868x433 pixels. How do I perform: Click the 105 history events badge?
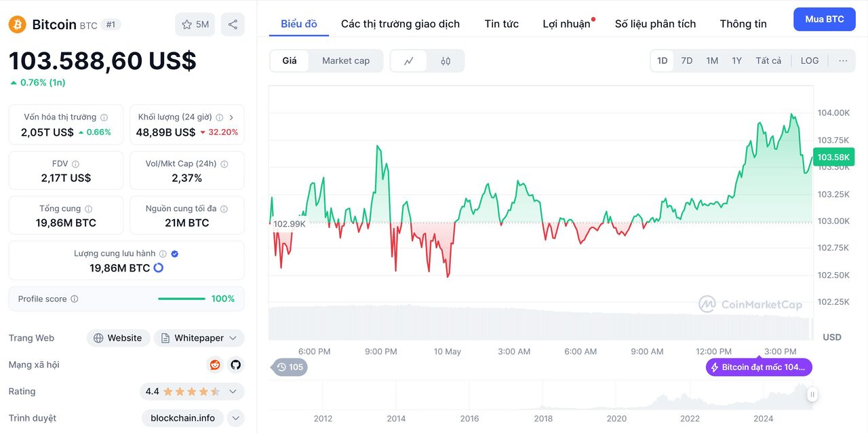pyautogui.click(x=290, y=367)
